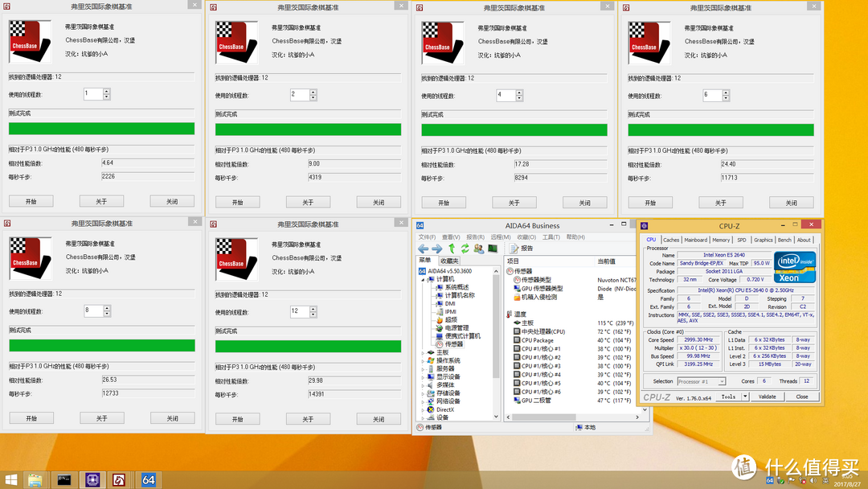This screenshot has height=489, width=868.
Task: Open 超频 overclock tree entry
Action: (x=451, y=319)
